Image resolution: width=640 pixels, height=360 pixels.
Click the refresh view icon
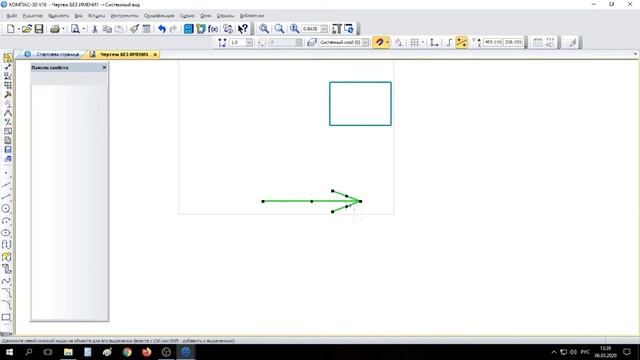(349, 29)
